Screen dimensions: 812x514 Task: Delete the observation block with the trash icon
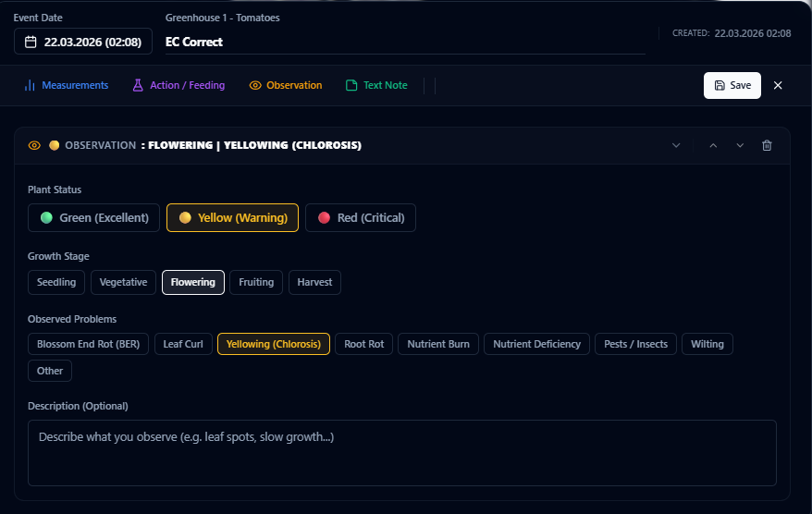click(x=767, y=145)
